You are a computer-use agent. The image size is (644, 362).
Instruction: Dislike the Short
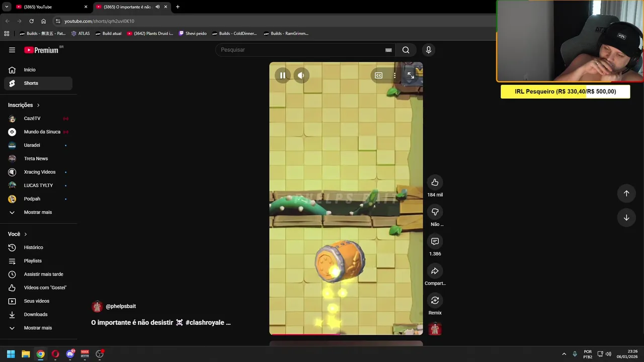tap(435, 212)
